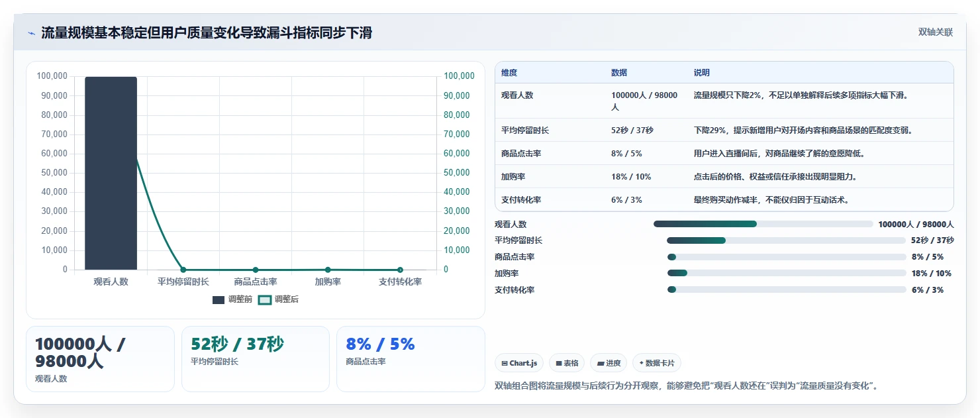Open the 100000人 / 98000人 data card
The width and height of the screenshot is (980, 418).
click(100, 359)
